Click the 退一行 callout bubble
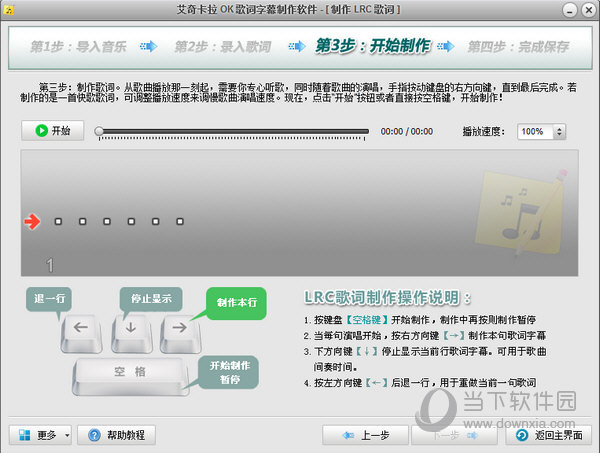600x453 pixels. tap(49, 299)
